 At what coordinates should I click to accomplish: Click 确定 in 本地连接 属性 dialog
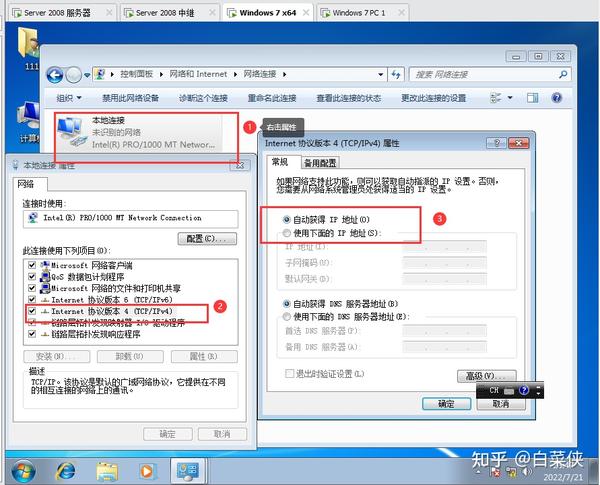(x=168, y=434)
